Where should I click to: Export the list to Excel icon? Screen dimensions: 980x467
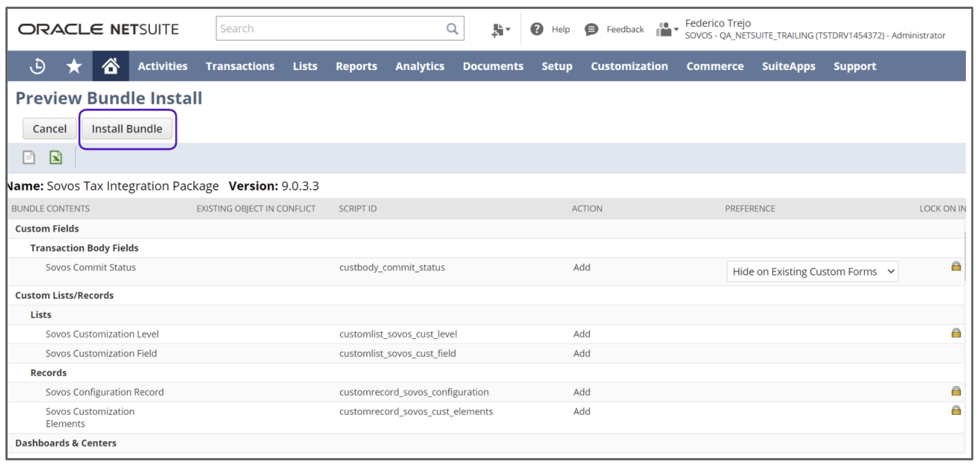tap(56, 158)
